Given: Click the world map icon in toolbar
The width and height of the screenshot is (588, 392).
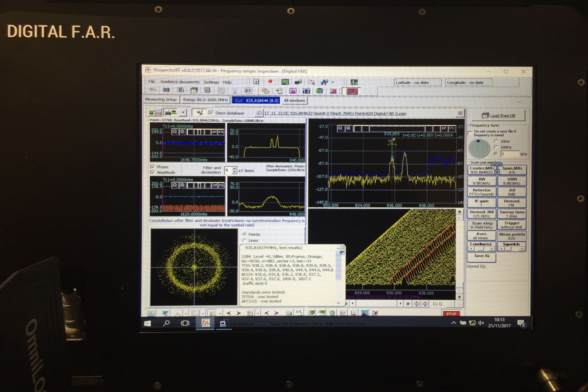Looking at the screenshot, I should coord(354,82).
